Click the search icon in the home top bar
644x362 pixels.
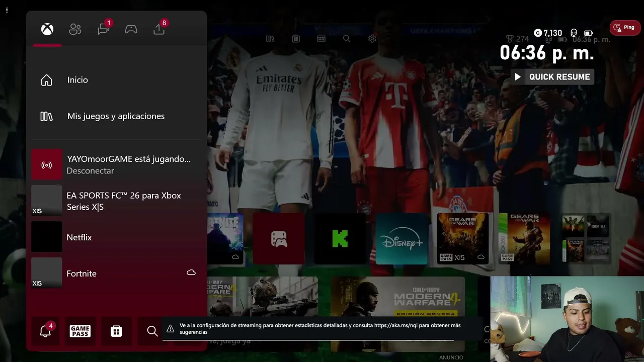tap(347, 39)
